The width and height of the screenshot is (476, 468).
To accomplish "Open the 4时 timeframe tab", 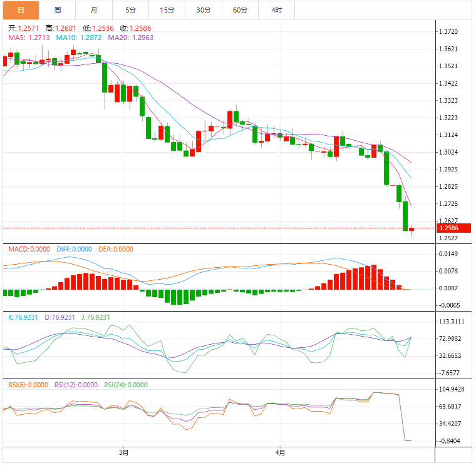I will [x=277, y=10].
